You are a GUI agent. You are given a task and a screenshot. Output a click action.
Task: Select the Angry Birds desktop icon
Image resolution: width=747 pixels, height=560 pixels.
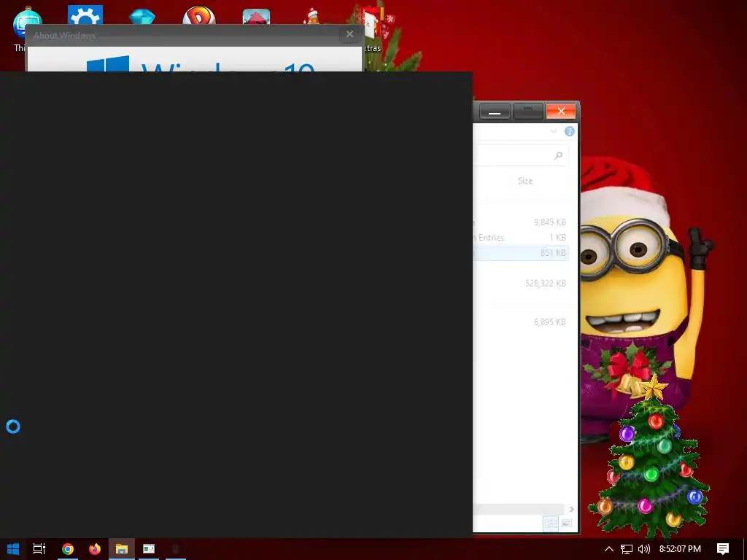tap(256, 17)
